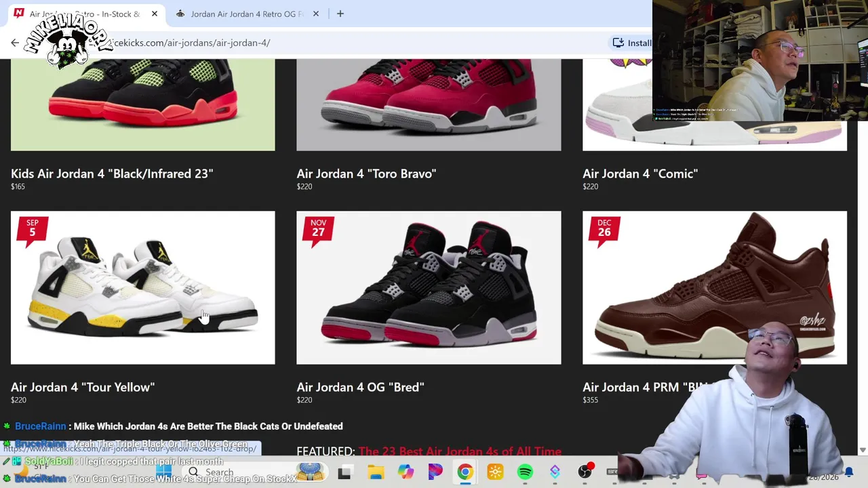The width and height of the screenshot is (868, 488).
Task: Open the Kids Air Jordan 4 Black/Infrared 23 image
Action: click(143, 104)
